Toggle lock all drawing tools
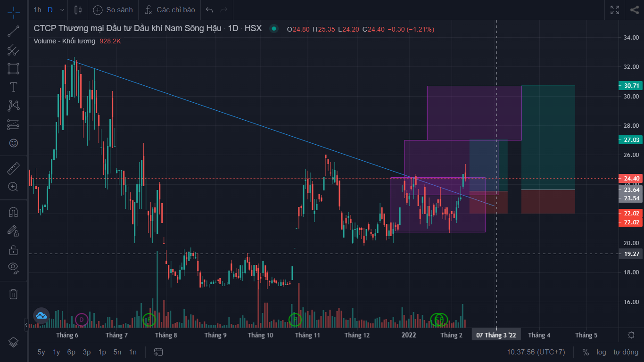Viewport: 644px width, 362px height. [14, 250]
